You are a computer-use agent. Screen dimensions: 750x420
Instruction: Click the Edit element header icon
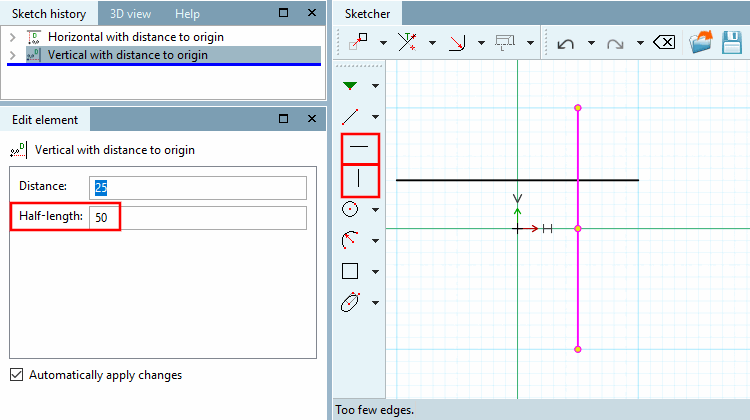click(18, 150)
